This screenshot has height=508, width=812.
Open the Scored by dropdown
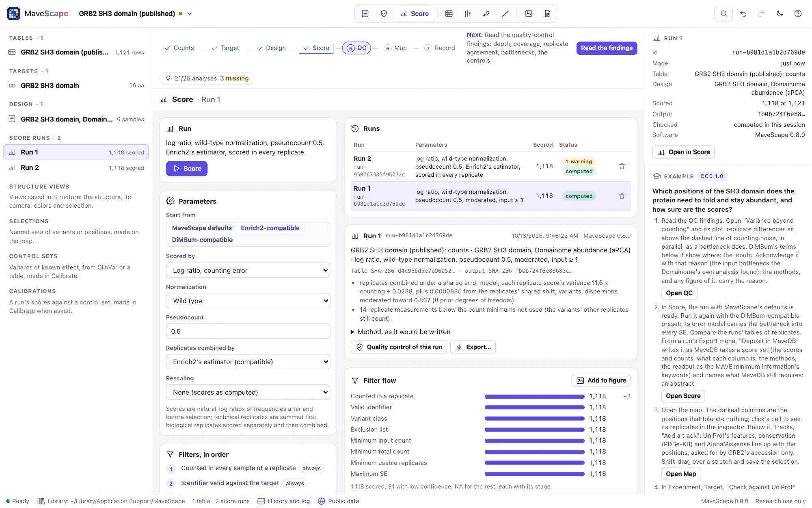tap(248, 270)
